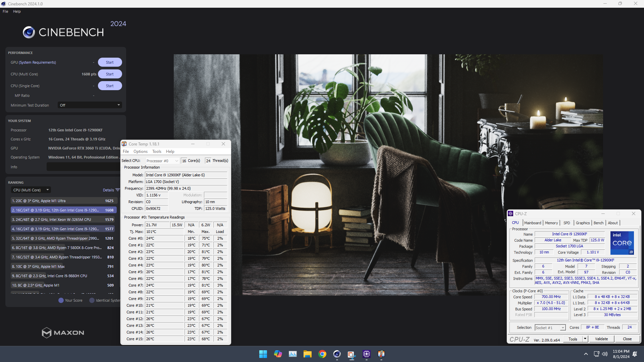The image size is (644, 362).
Task: Close the CPU-Z window with X
Action: tap(634, 214)
